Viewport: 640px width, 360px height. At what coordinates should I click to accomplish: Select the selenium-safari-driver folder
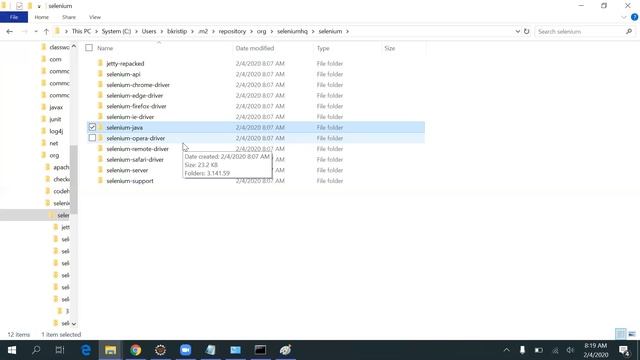[x=135, y=160]
